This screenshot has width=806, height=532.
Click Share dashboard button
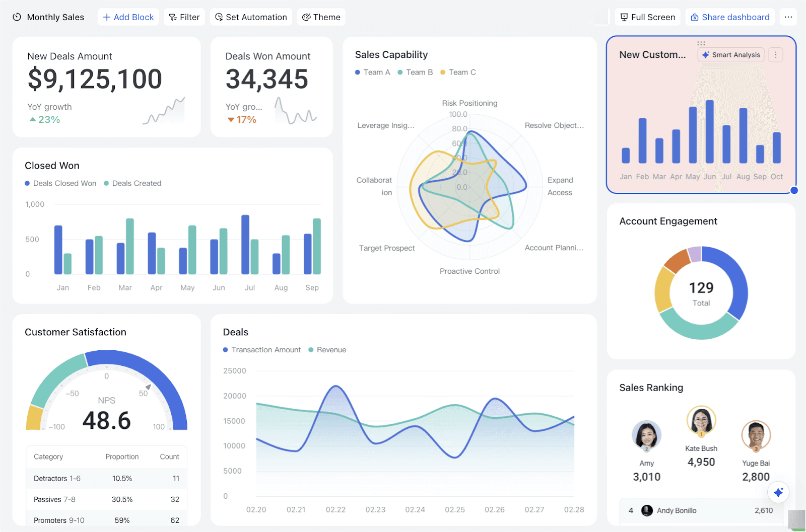pos(730,17)
